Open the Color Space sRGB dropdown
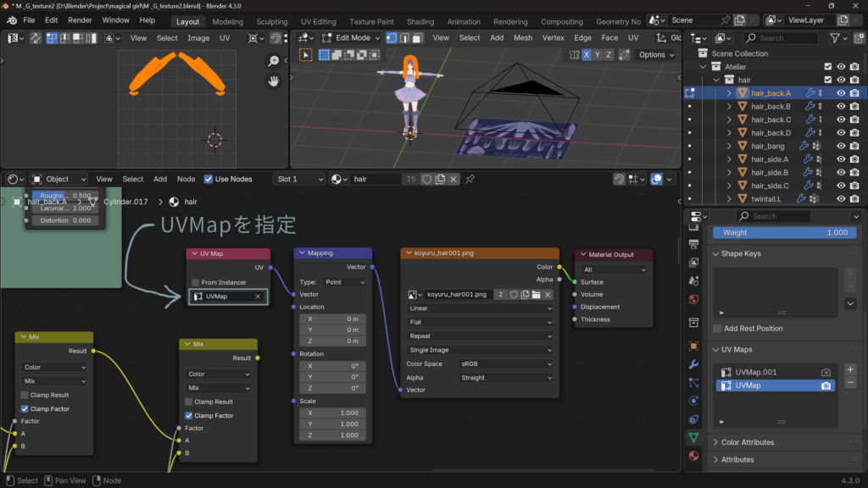This screenshot has width=868, height=488. 504,363
